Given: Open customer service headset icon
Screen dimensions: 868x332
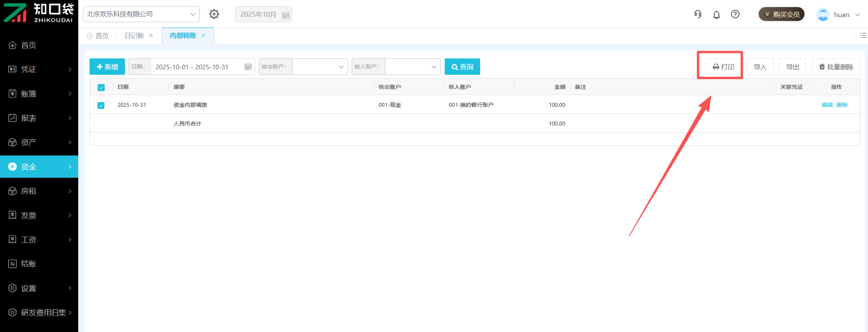Looking at the screenshot, I should click(x=698, y=14).
